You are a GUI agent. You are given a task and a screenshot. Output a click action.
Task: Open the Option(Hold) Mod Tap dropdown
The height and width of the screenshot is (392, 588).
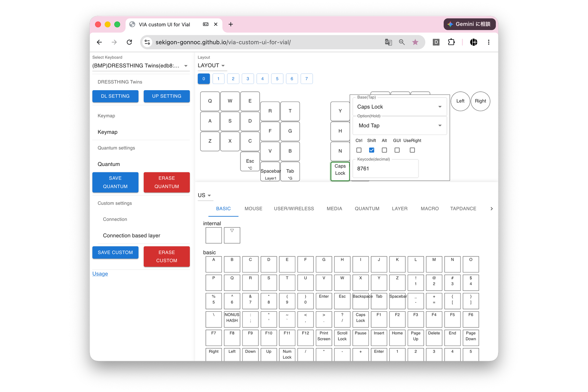400,125
